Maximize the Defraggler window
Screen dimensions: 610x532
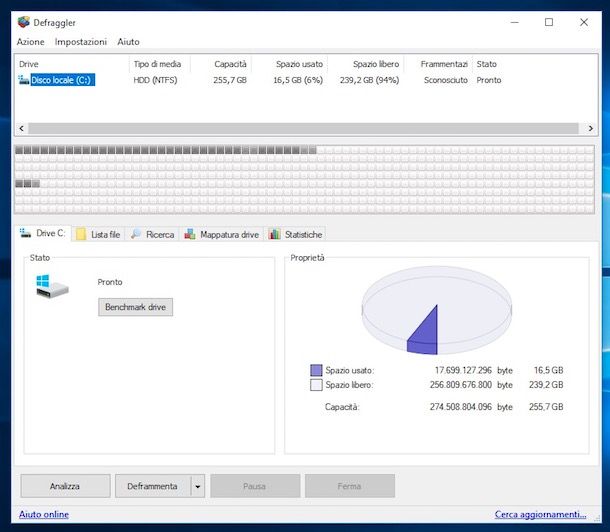pos(549,23)
